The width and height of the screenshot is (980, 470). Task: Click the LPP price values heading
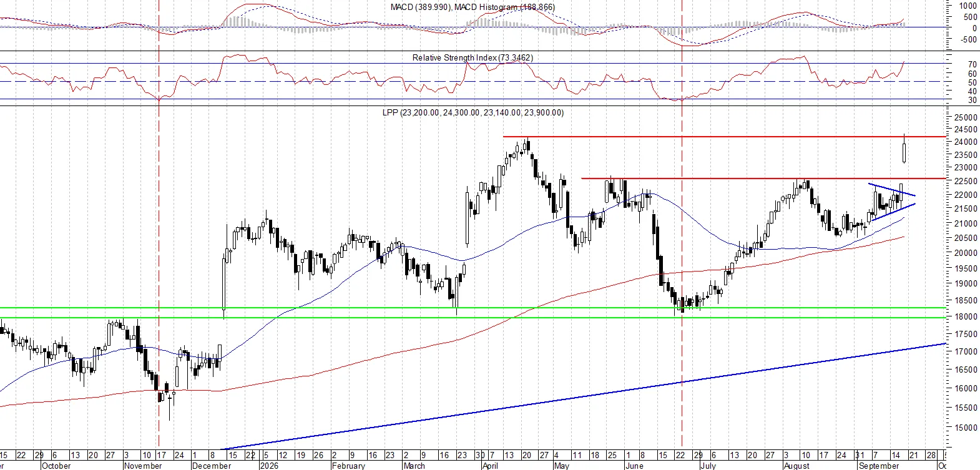pyautogui.click(x=473, y=112)
